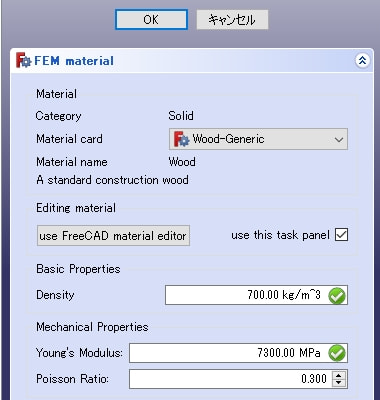Screen dimensions: 380x400
Task: Click the FreeCAD icon inside the Wood-Generic card
Action: point(181,139)
